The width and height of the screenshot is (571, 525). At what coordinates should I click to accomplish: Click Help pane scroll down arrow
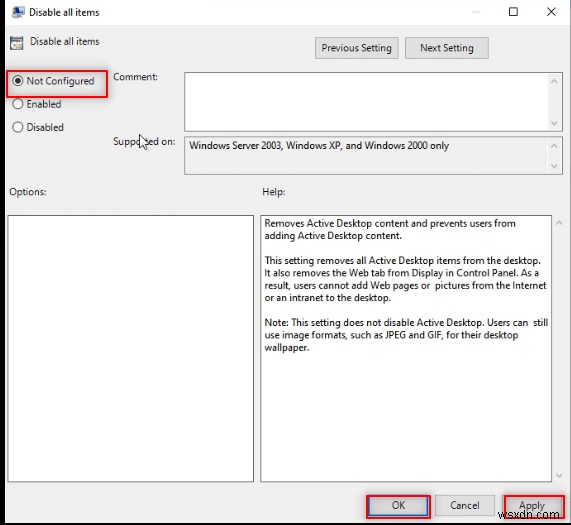559,475
